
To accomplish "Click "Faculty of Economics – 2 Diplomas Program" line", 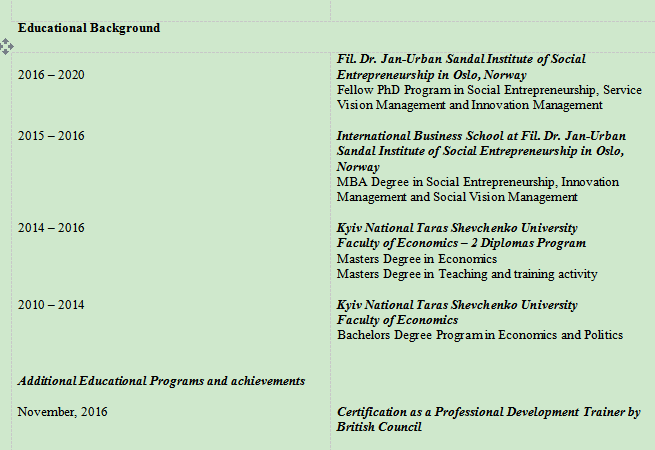I will pos(461,243).
